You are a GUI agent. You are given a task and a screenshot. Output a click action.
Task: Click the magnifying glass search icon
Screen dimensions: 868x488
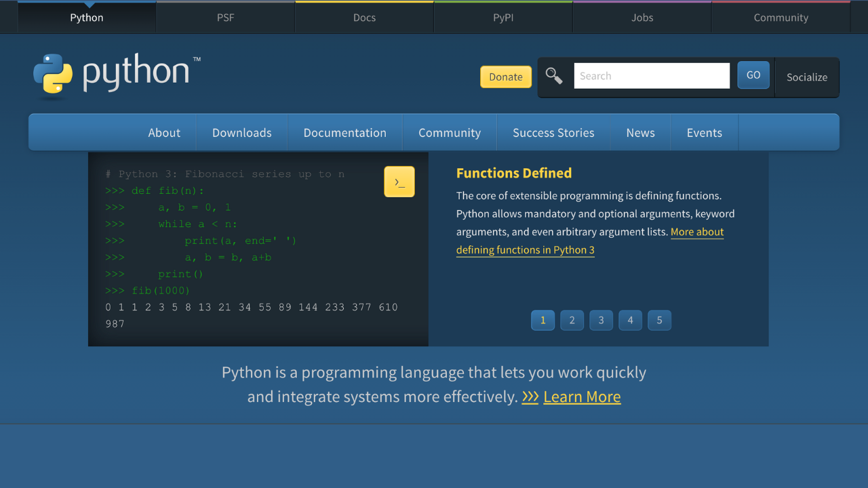tap(554, 76)
